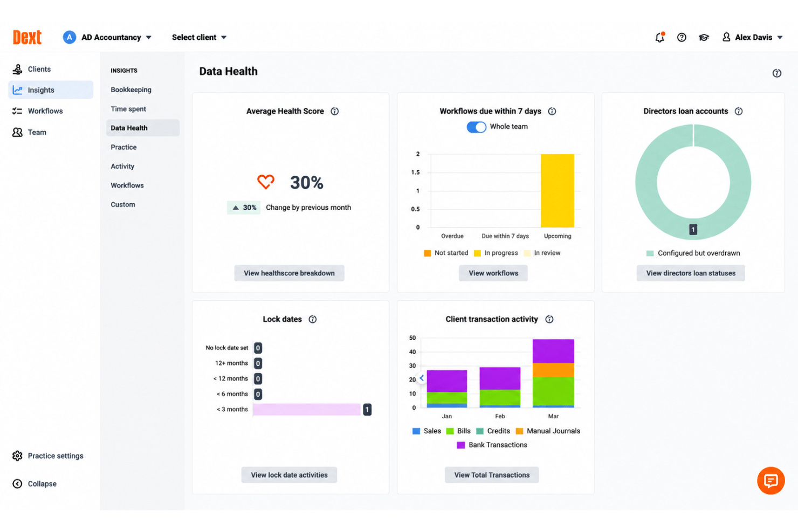This screenshot has width=798, height=532.
Task: Click the Team people icon in sidebar
Action: (x=17, y=132)
